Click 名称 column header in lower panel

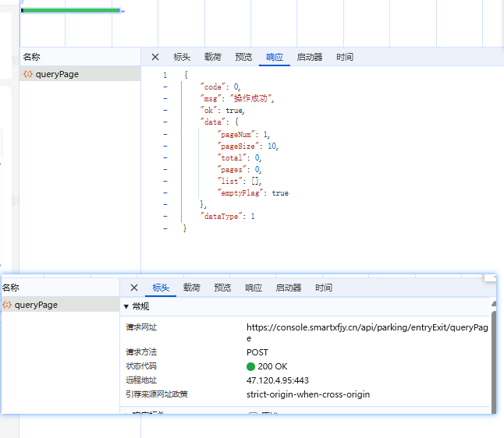click(11, 288)
